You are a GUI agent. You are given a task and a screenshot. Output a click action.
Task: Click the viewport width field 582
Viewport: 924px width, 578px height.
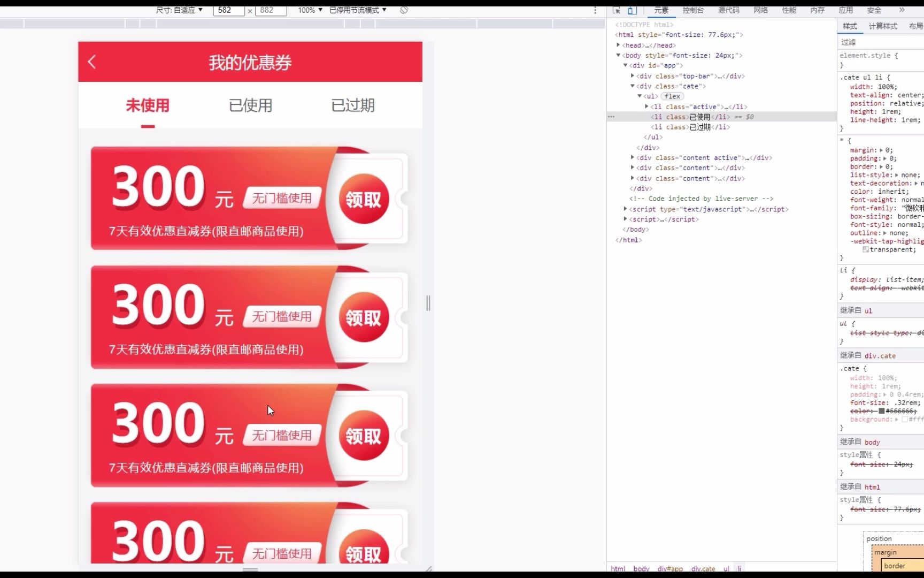pos(228,10)
